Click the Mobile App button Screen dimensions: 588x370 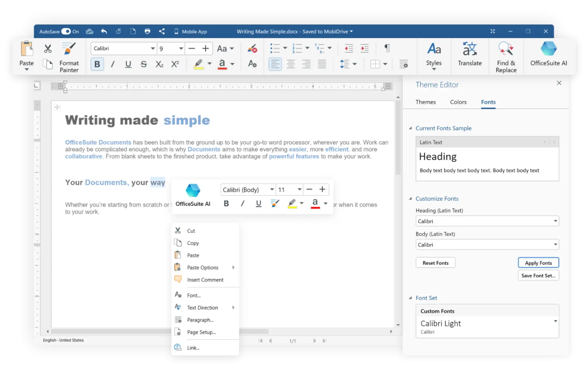[x=190, y=32]
